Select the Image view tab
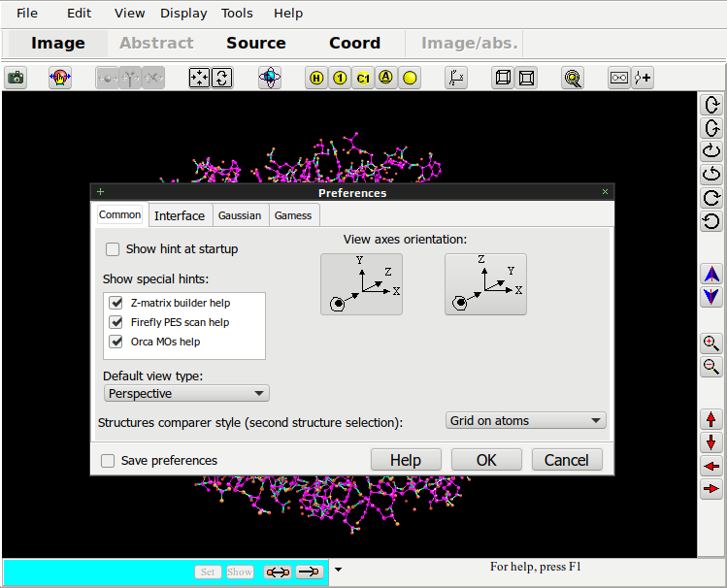This screenshot has height=588, width=727. pos(58,43)
